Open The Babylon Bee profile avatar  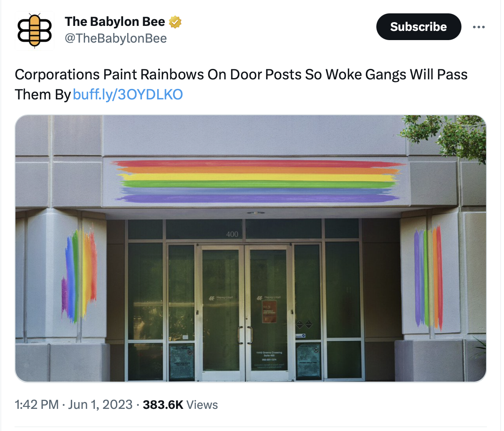pos(35,31)
